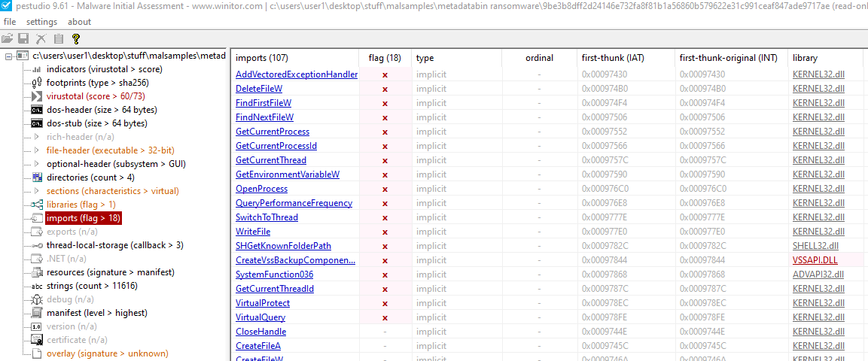Sort by ordinal column header
Viewport: 868px width, 361px height.
[x=539, y=58]
